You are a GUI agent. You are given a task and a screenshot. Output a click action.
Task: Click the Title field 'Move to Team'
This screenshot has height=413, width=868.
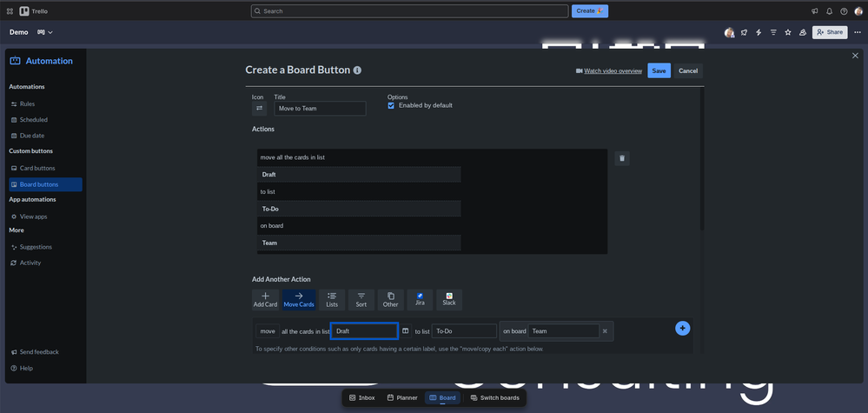[320, 109]
